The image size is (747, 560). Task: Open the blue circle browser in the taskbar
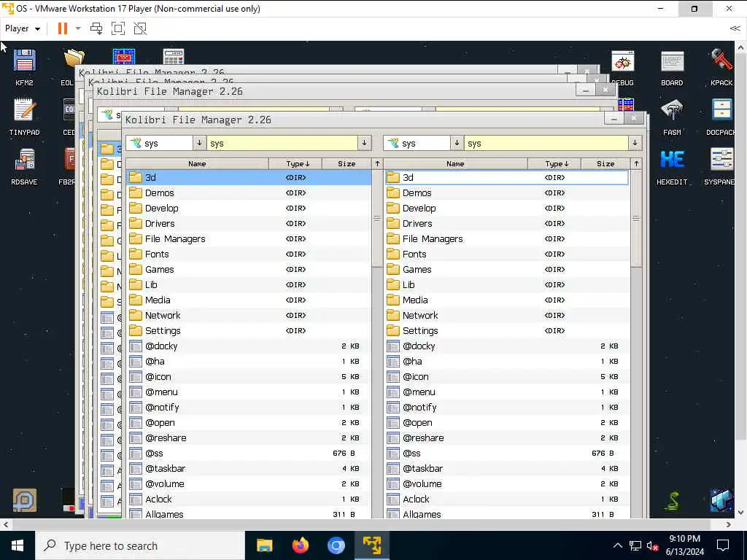click(336, 545)
